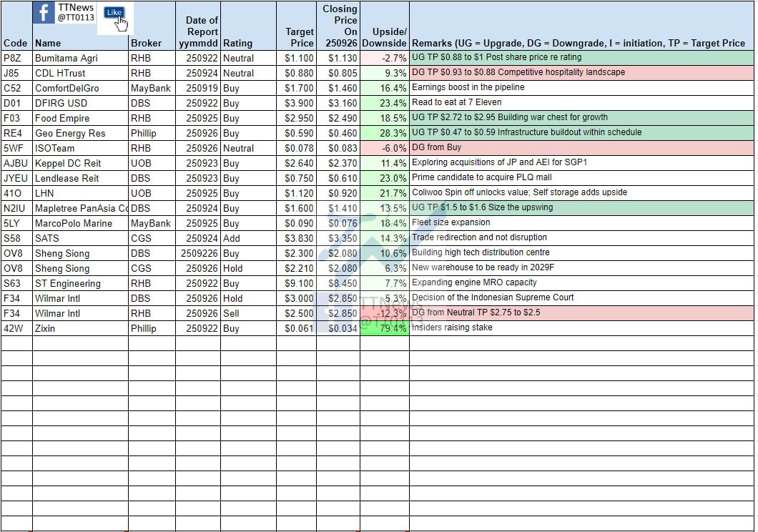Viewport: 758px width, 532px height.
Task: Click the target price $2.210
Action: (x=296, y=268)
